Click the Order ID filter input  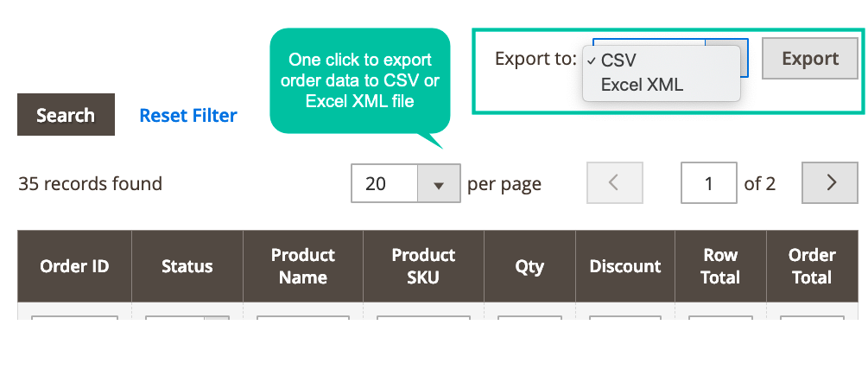[75, 318]
